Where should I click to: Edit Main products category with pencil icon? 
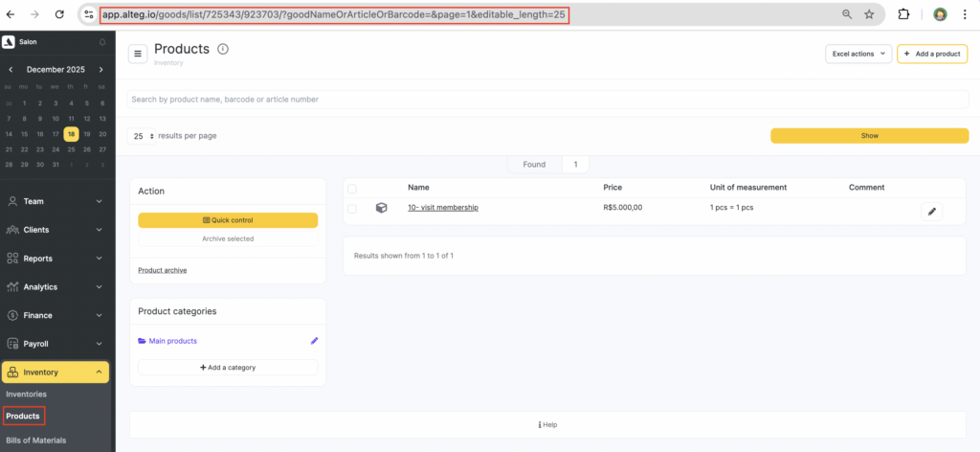tap(314, 341)
